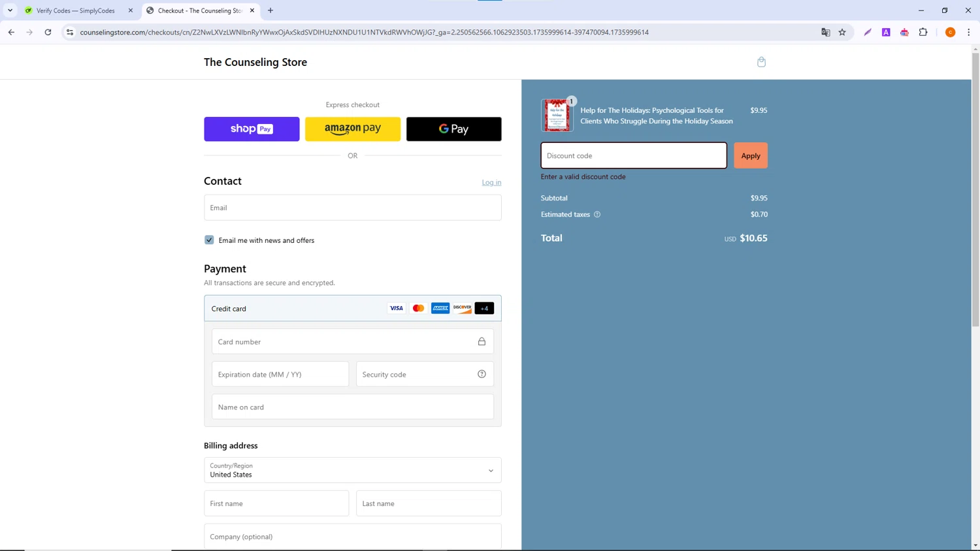
Task: Focus the Card number field
Action: click(353, 341)
